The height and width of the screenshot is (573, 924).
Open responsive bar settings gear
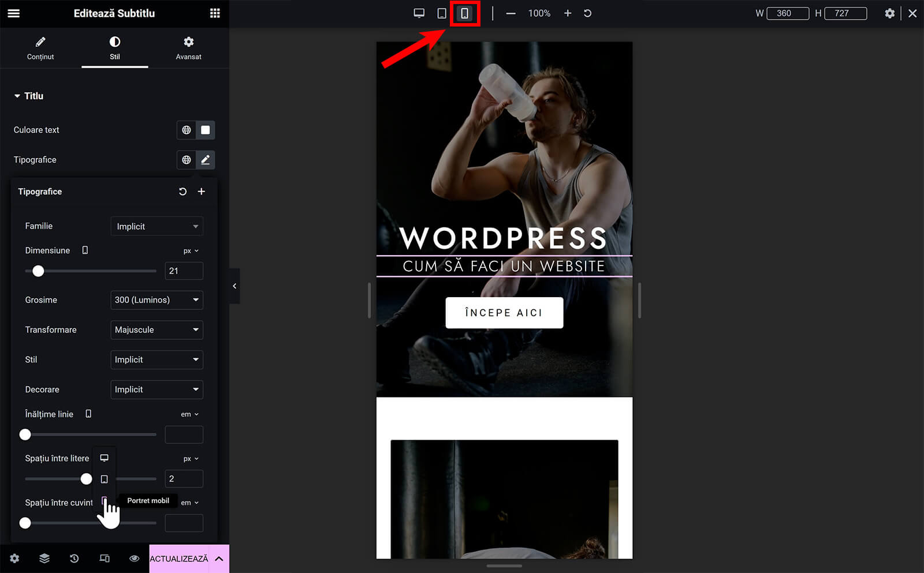(890, 13)
